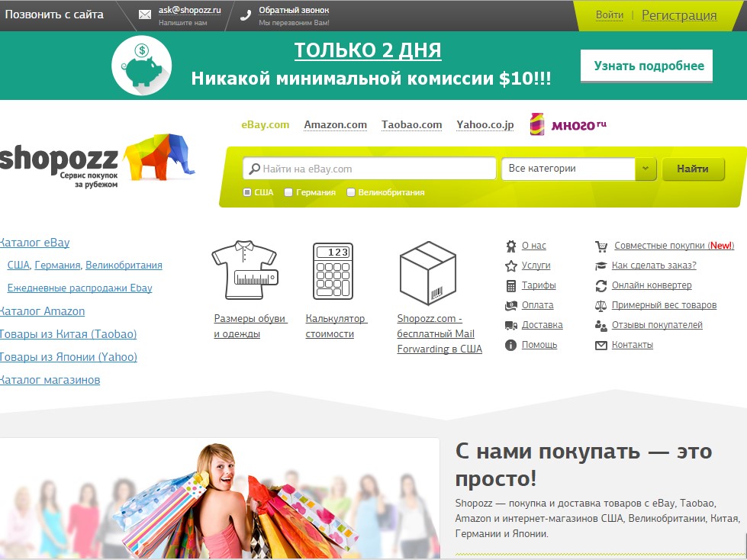747x560 pixels.
Task: Open Ежедневные распродажи Ebay link
Action: pyautogui.click(x=79, y=288)
